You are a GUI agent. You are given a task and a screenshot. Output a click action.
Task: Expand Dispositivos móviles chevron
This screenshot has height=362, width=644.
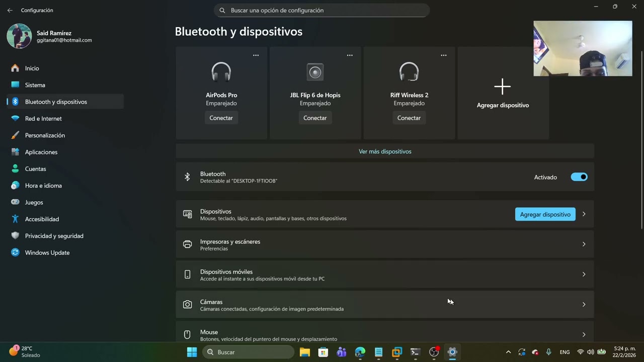[584, 275]
